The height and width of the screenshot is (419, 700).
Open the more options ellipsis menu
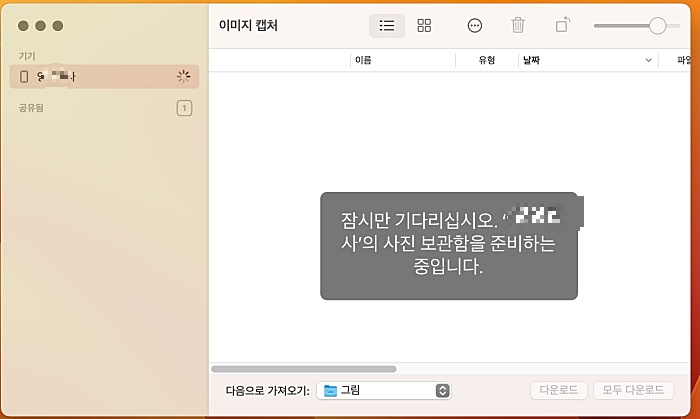475,25
